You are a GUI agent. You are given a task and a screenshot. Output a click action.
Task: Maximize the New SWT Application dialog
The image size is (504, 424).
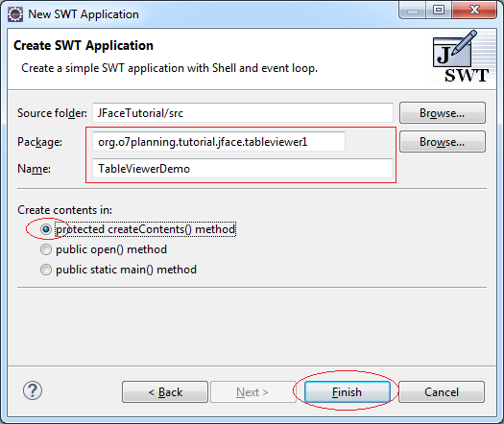coord(439,11)
